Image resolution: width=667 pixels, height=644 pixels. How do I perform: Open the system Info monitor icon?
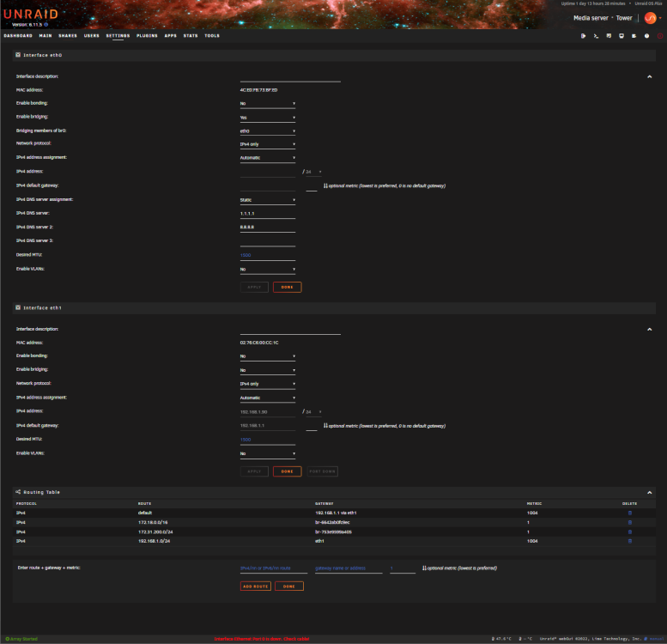tap(622, 36)
